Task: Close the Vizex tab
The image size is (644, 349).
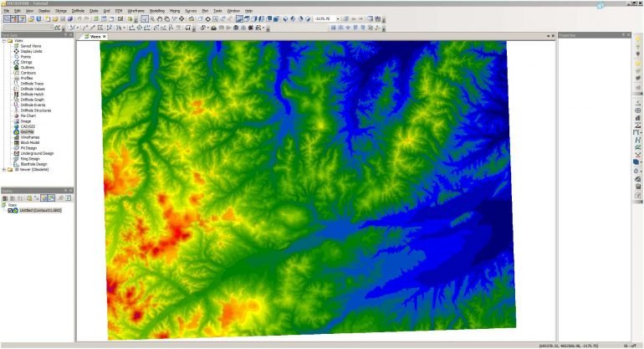Action: point(104,36)
